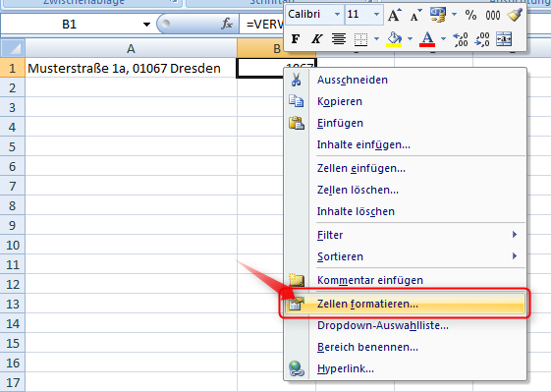Apply percent style format

[470, 15]
